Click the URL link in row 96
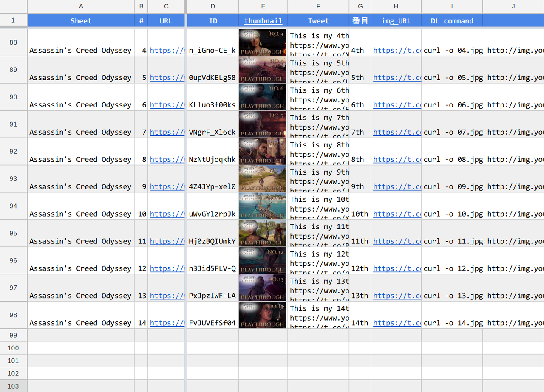Viewport: 544px width, 392px height. click(x=167, y=268)
